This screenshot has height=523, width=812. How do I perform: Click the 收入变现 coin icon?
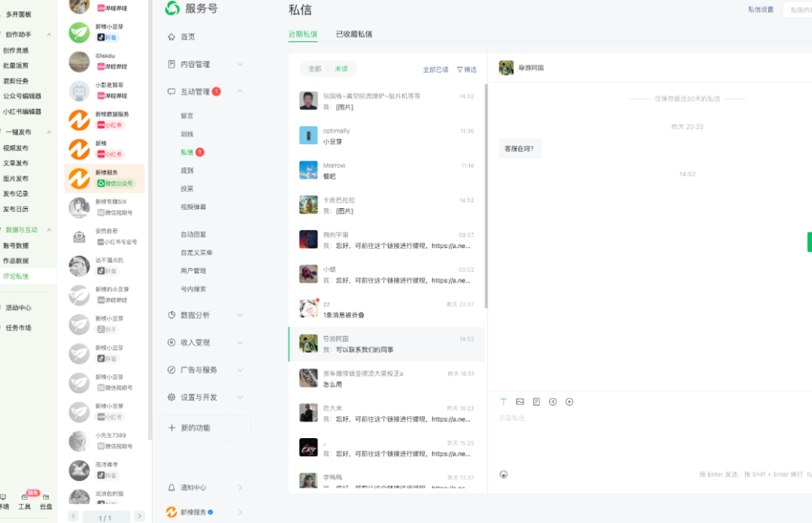pos(171,343)
